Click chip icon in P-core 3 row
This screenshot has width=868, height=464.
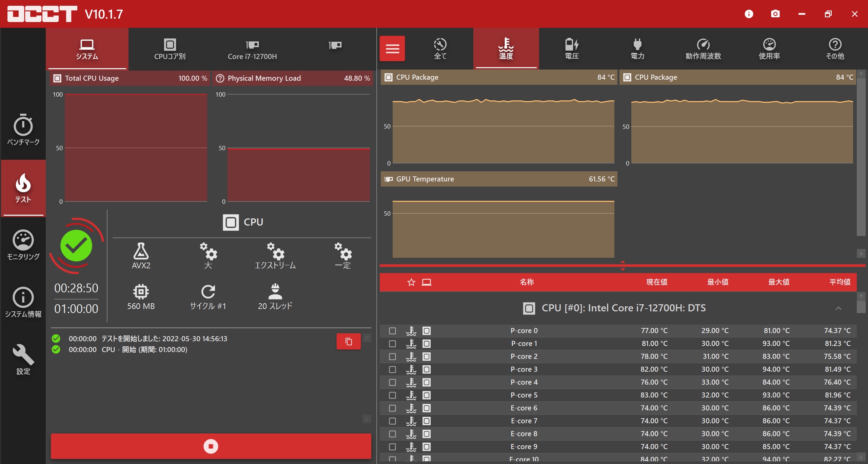click(427, 369)
